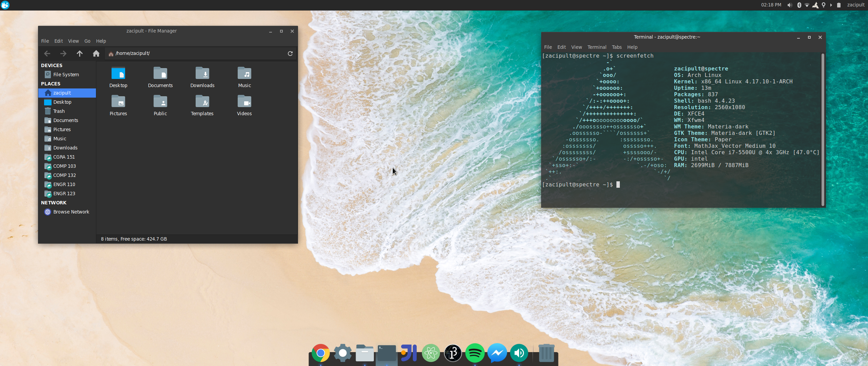Open the Processing (P3) dock icon

tap(453, 353)
